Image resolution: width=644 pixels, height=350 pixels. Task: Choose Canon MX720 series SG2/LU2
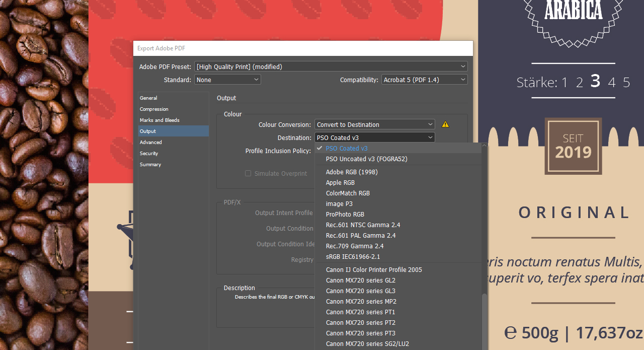click(398, 343)
